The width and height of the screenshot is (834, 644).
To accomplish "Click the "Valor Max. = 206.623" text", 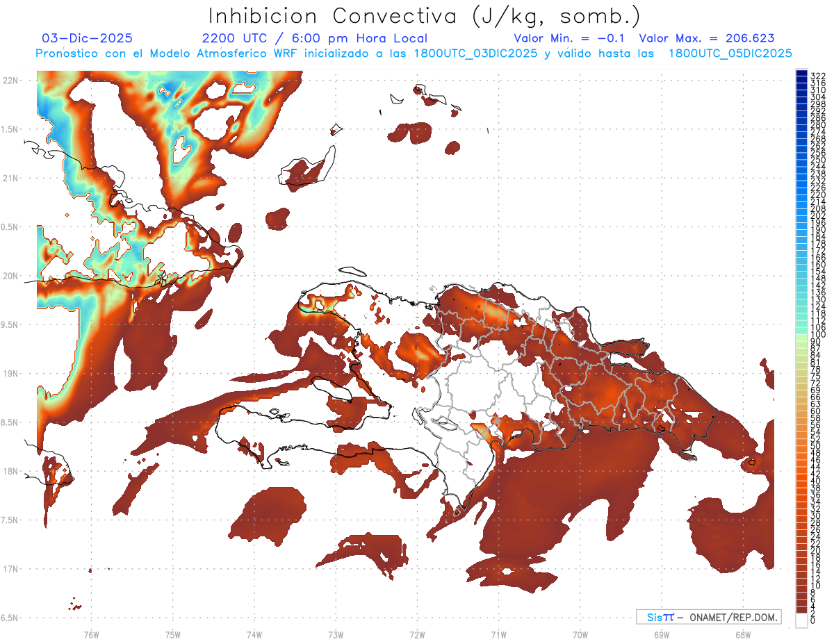I will point(706,38).
